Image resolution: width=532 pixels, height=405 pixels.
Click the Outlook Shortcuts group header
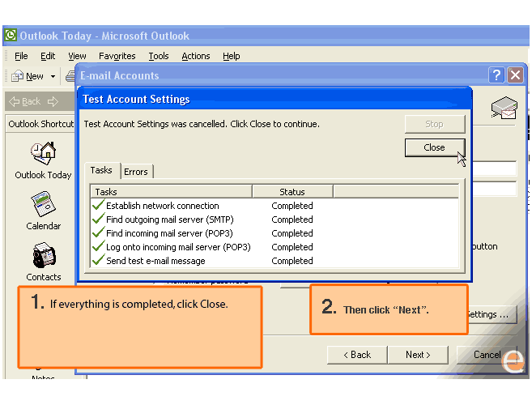40,124
